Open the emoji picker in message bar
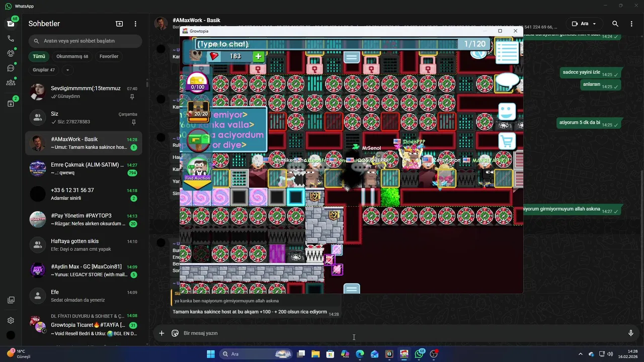This screenshot has width=644, height=362. click(x=175, y=333)
